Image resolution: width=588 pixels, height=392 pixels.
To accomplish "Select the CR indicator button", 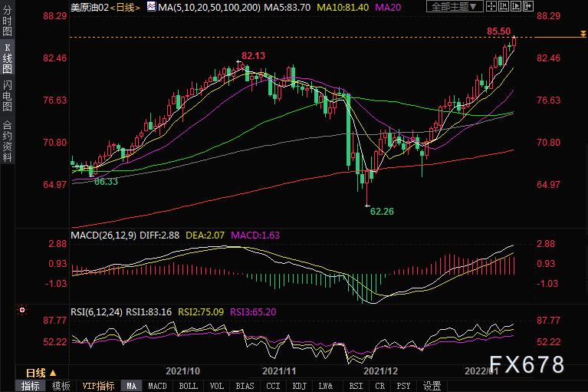I will click(x=380, y=386).
